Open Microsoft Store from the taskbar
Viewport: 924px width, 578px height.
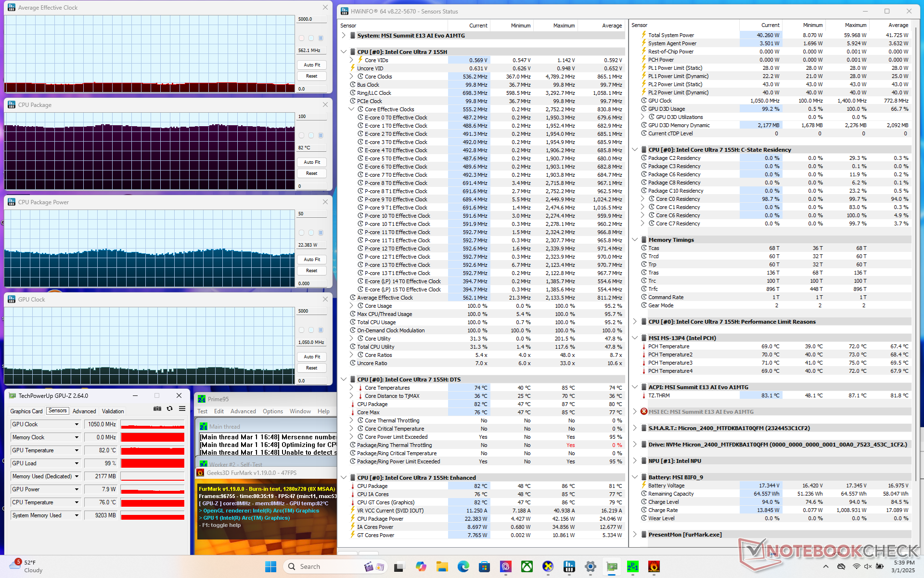[485, 566]
